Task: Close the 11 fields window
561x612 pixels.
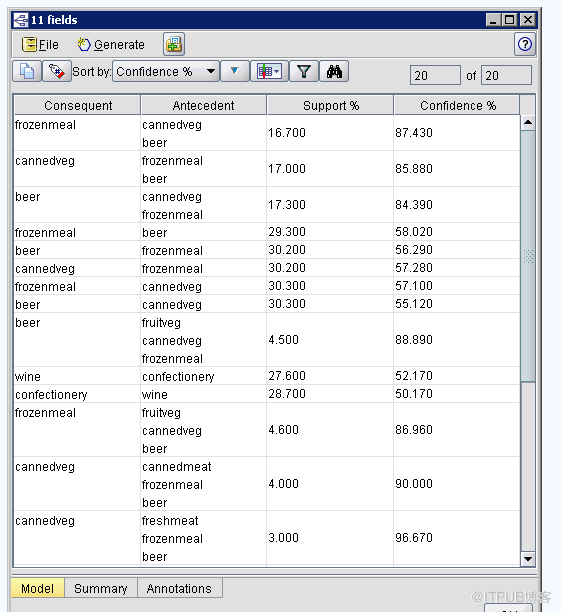Action: 528,20
